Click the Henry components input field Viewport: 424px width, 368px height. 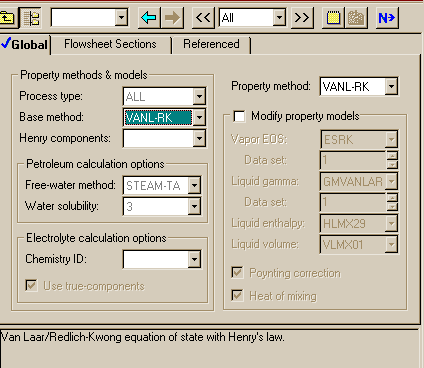click(158, 138)
